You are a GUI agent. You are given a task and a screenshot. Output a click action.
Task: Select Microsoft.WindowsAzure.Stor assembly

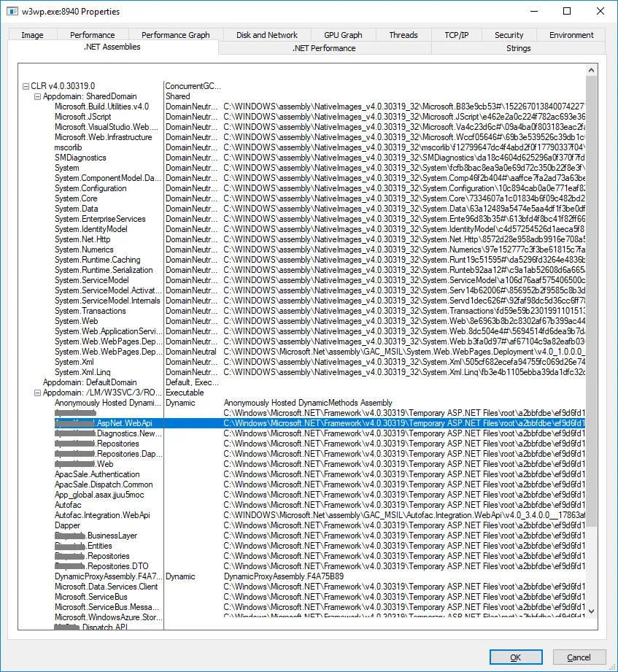click(109, 617)
